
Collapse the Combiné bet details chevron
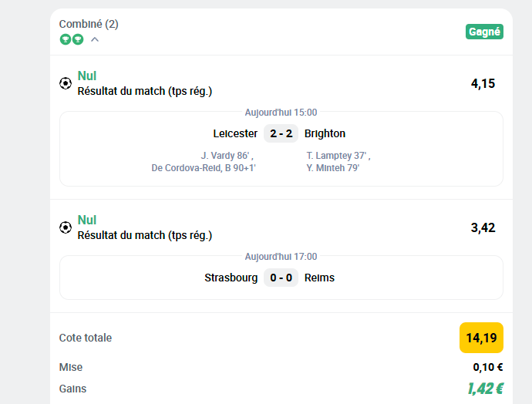pyautogui.click(x=95, y=39)
